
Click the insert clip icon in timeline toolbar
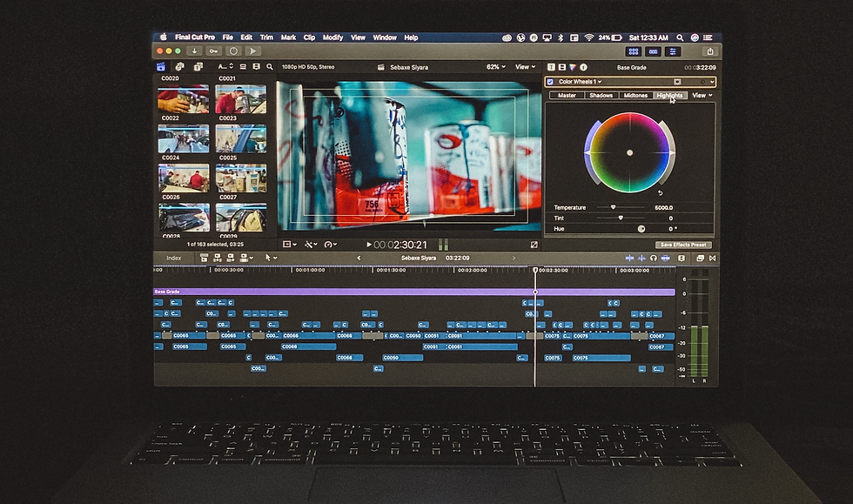click(x=217, y=258)
